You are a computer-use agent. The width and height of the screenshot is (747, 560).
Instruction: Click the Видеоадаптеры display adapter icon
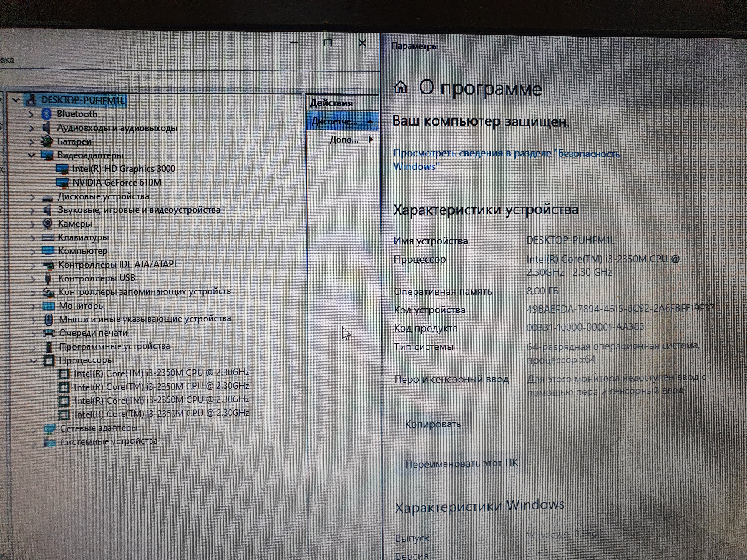(x=47, y=155)
